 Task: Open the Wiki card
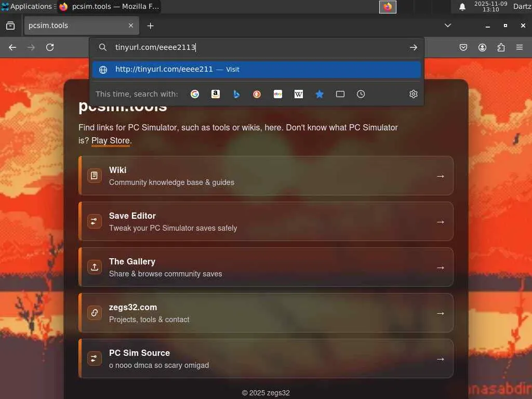point(266,176)
